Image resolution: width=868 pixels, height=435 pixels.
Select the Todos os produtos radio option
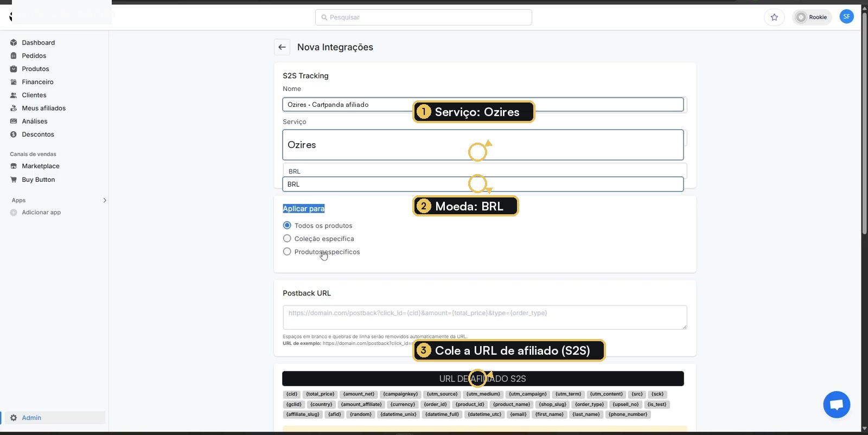(287, 225)
